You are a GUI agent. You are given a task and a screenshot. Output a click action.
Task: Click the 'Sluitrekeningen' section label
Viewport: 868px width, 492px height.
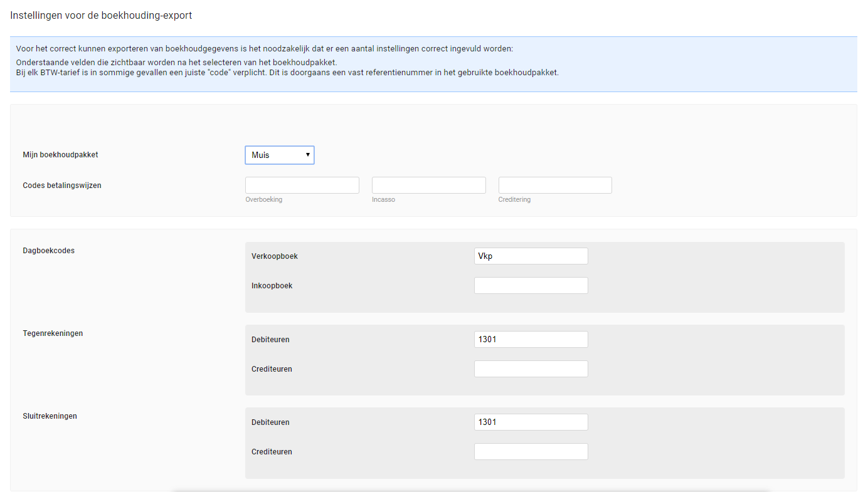pyautogui.click(x=50, y=416)
